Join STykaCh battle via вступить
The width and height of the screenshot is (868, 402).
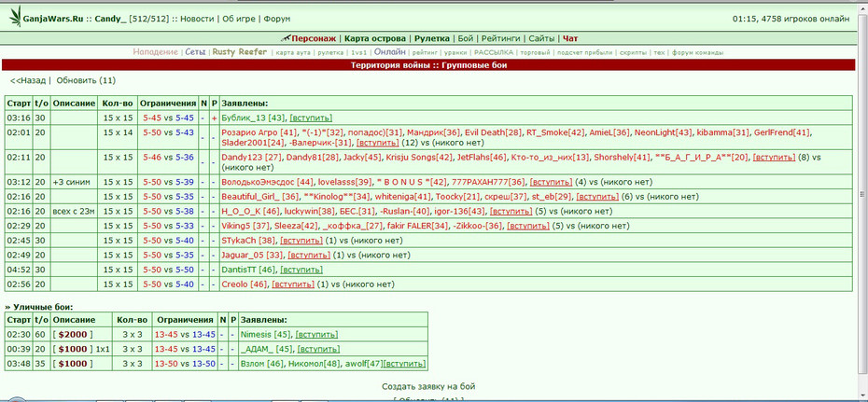coord(301,241)
